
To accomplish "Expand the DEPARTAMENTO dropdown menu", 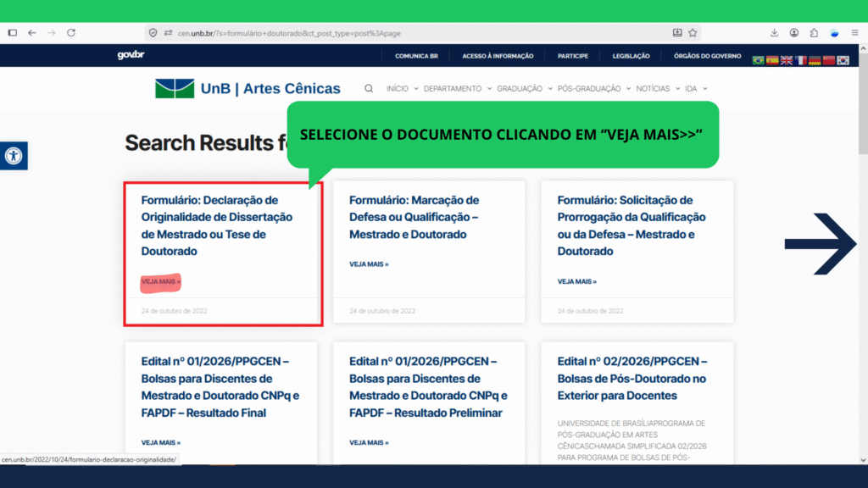I will [x=457, y=88].
